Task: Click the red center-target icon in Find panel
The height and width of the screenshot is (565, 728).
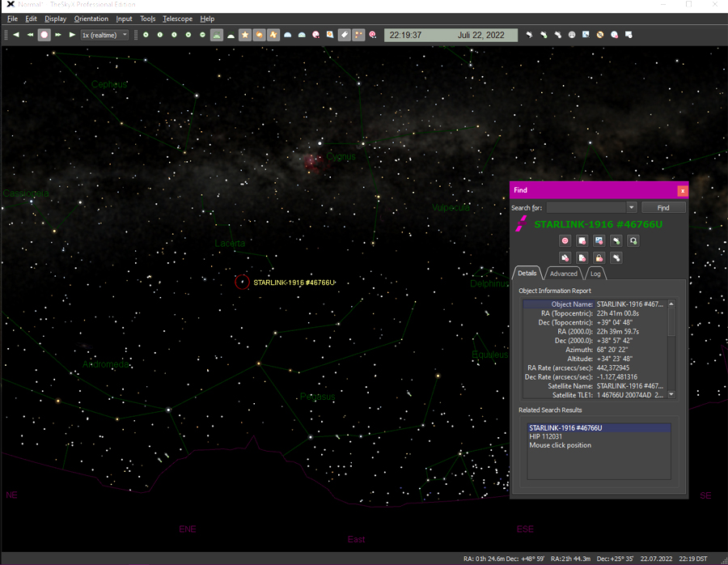Action: point(565,240)
